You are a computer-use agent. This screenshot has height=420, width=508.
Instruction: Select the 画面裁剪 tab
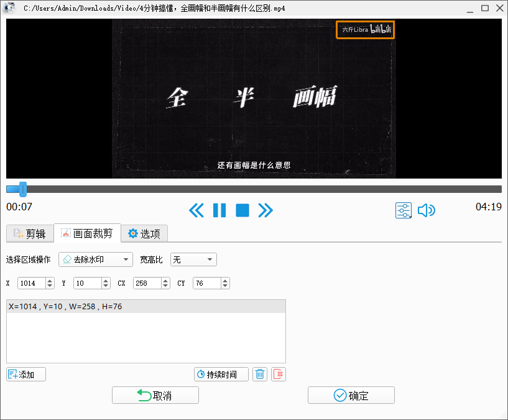[87, 234]
